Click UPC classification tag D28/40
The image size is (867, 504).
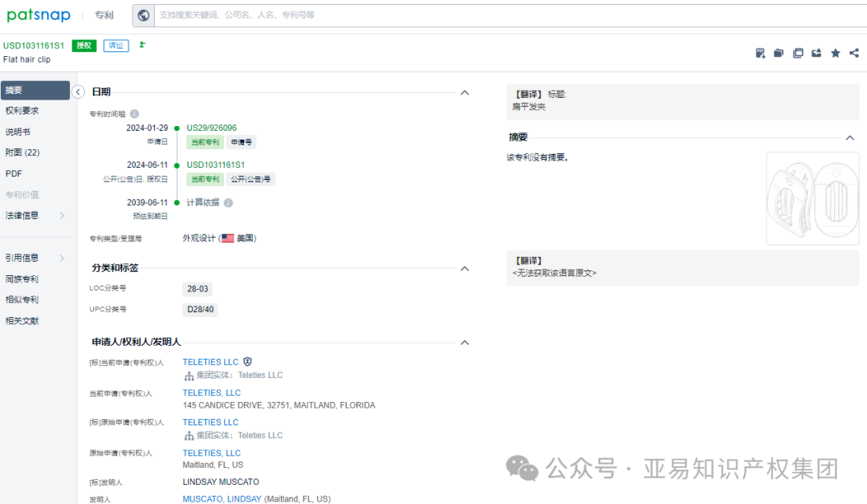pyautogui.click(x=200, y=310)
